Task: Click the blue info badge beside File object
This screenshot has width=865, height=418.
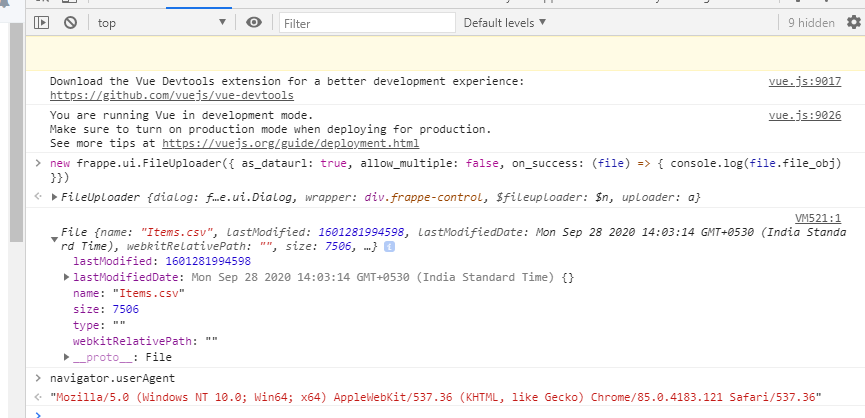Action: click(x=389, y=246)
